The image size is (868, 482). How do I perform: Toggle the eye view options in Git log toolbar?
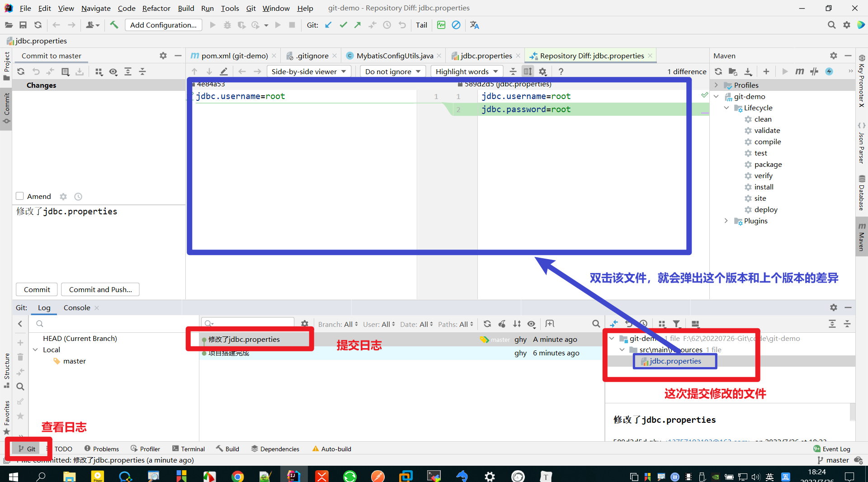point(532,324)
